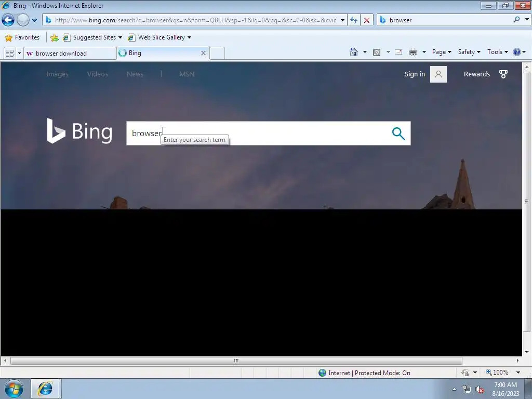Open the Web Slice Gallery dropdown
Viewport: 532px width, 399px height.
click(x=159, y=37)
